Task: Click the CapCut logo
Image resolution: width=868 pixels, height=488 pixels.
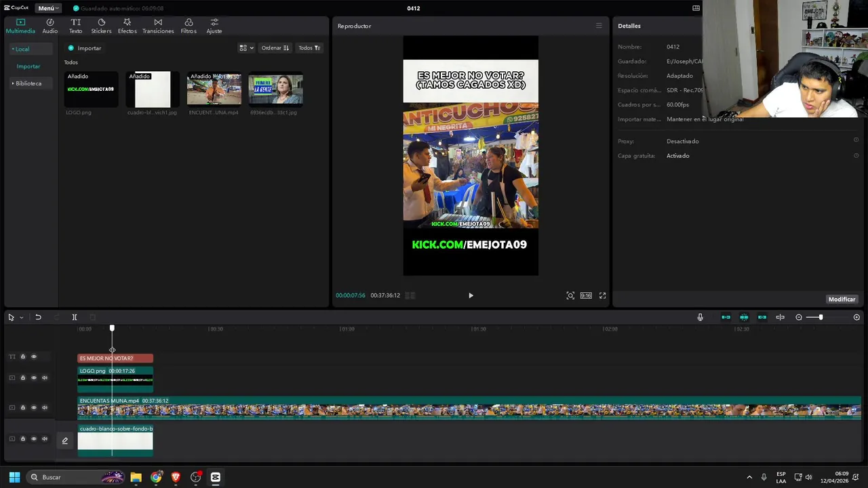Action: point(16,8)
